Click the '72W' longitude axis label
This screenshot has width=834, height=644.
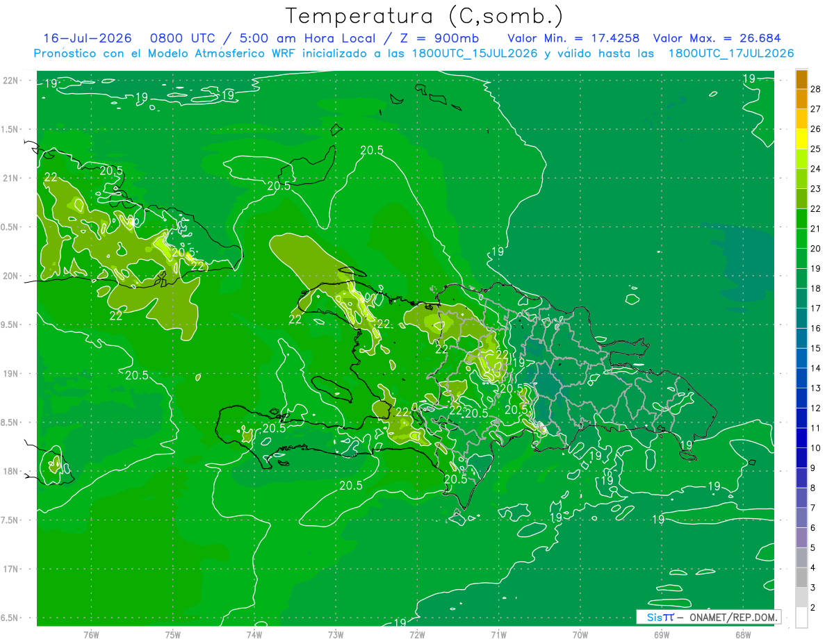coord(417,634)
